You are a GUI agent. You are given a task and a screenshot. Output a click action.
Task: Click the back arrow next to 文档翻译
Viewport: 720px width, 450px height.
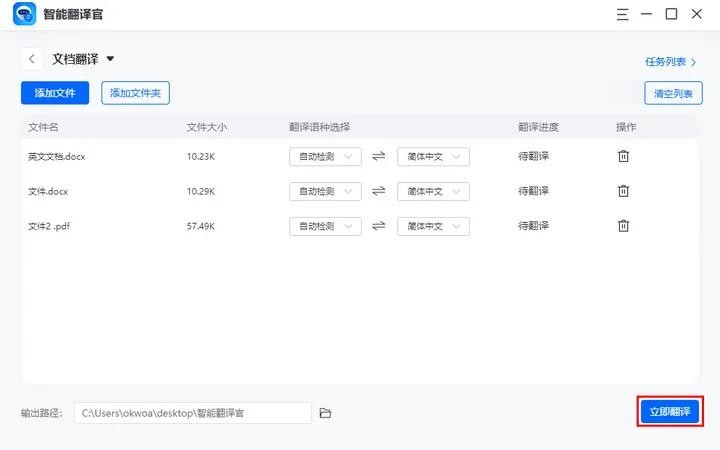pyautogui.click(x=32, y=59)
